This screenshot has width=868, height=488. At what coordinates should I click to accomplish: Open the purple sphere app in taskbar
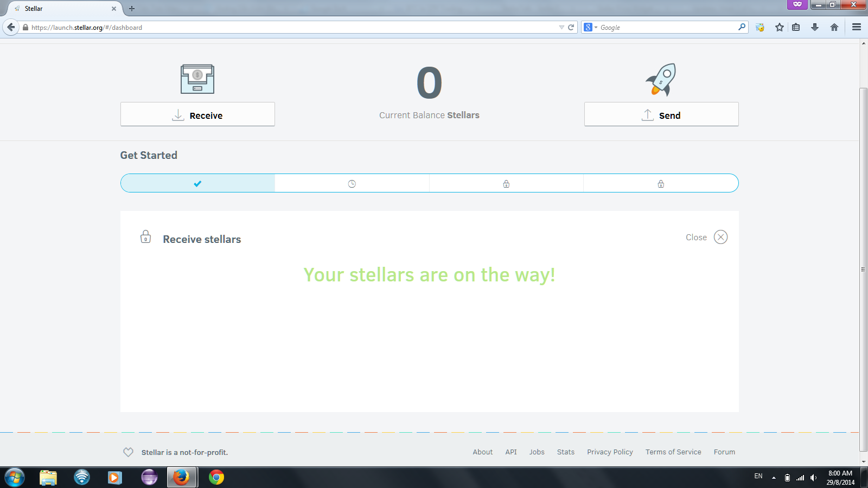149,477
